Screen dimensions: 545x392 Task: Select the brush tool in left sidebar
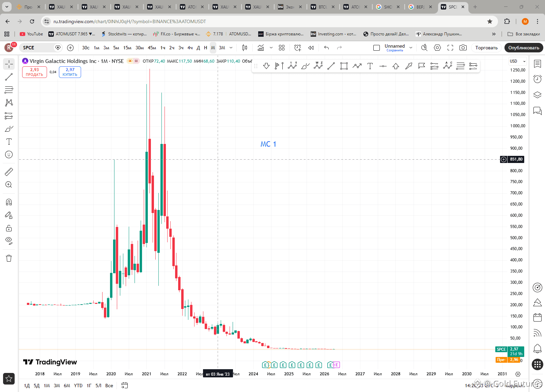(x=9, y=129)
